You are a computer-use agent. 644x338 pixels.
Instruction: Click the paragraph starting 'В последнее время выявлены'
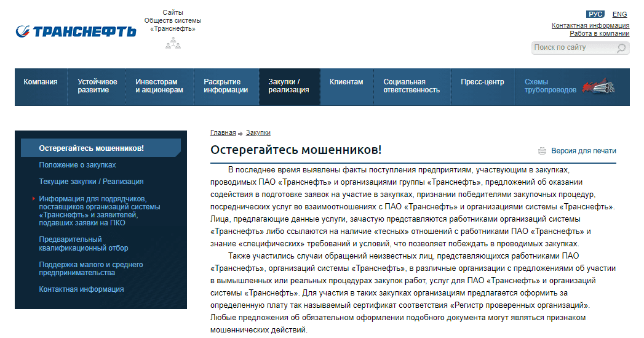pyautogui.click(x=413, y=207)
